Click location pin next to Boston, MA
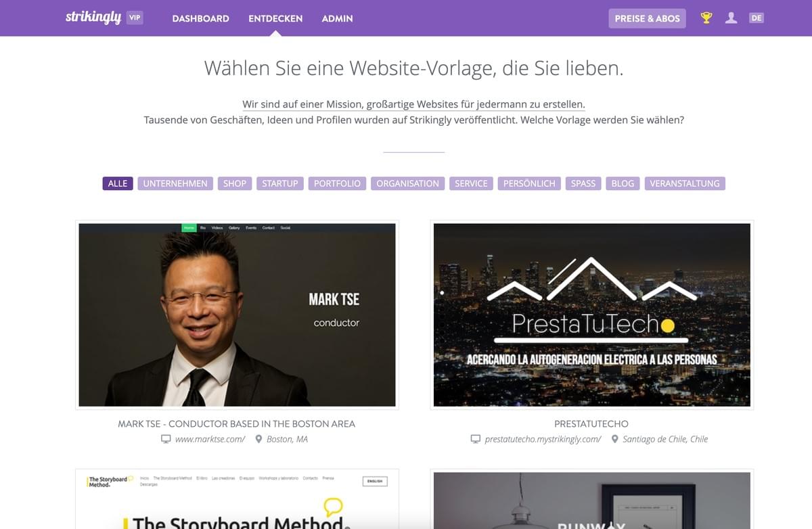 (x=258, y=439)
